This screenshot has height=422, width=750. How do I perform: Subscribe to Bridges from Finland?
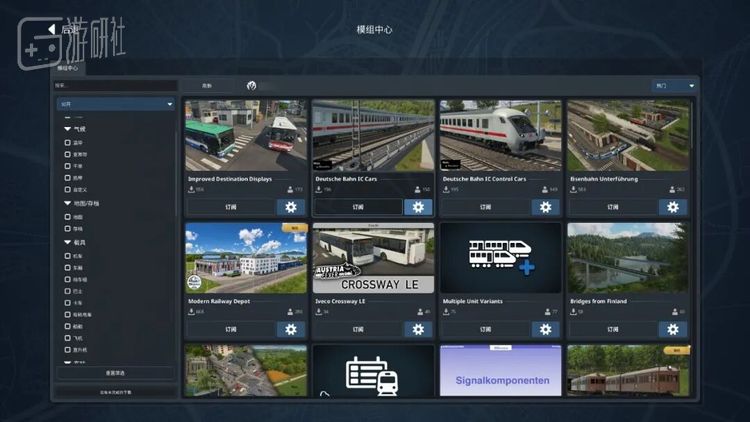coord(613,329)
